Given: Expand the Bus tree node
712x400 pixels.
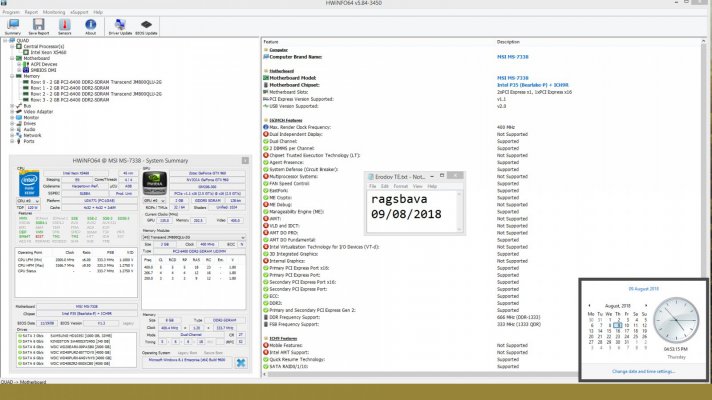Looking at the screenshot, I should (x=12, y=106).
